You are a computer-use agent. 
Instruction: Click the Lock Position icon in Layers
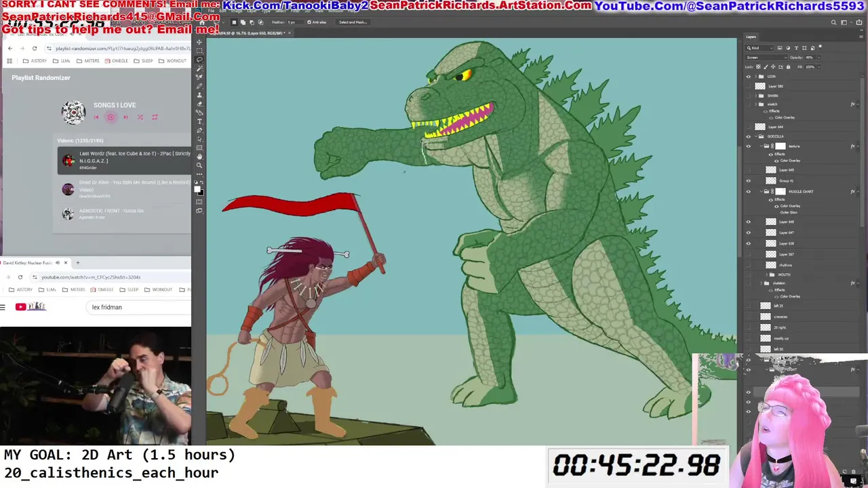(773, 66)
